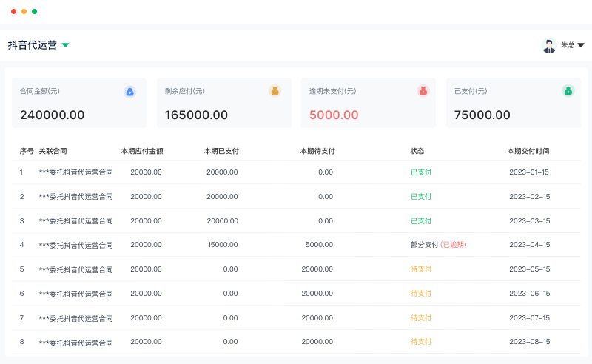
Task: Open the contract link in row 4
Action: tap(76, 245)
